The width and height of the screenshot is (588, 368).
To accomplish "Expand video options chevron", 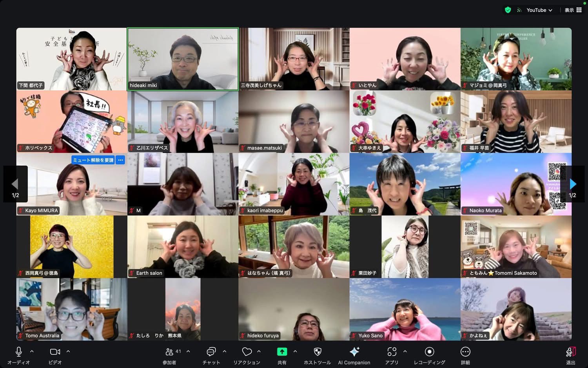I will (x=68, y=352).
